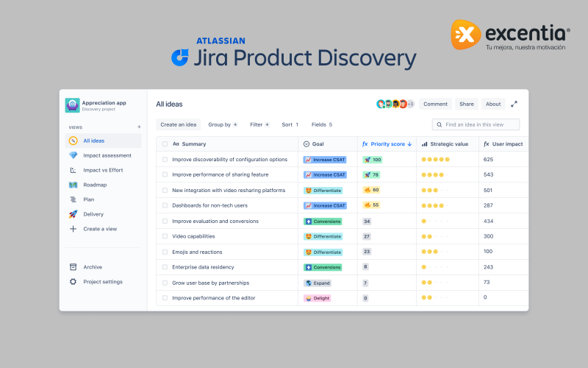Open the Goal column header menu

tap(328, 144)
